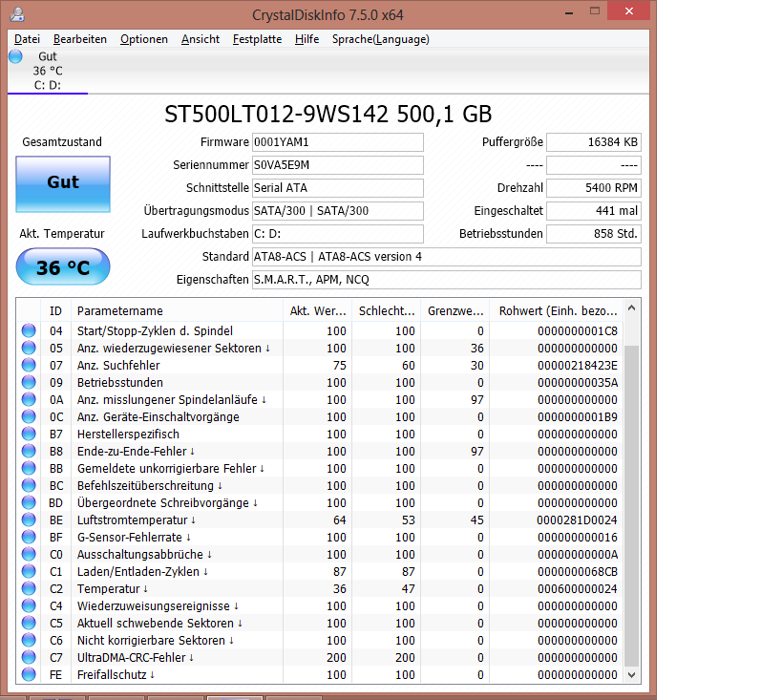This screenshot has height=700, width=782.
Task: Click status orb for Befehlszeitüberschreitung
Action: point(29,485)
